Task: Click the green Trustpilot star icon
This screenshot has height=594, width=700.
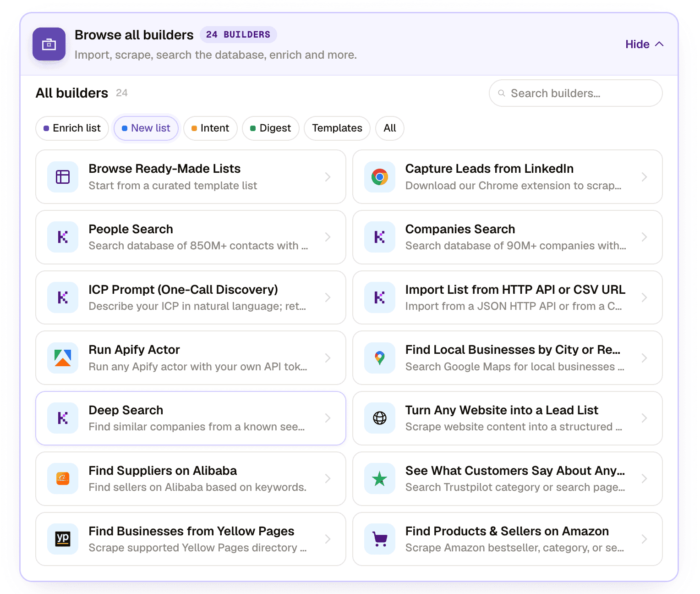Action: pos(380,478)
